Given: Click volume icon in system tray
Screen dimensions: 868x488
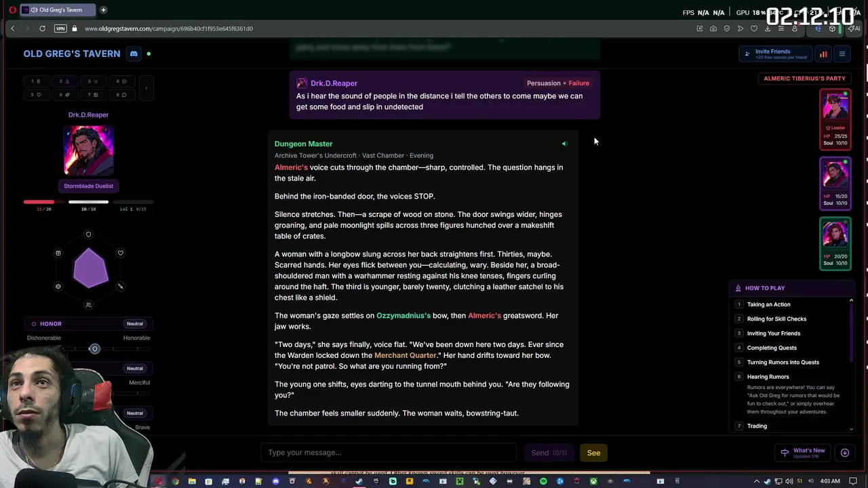Looking at the screenshot, I should (789, 481).
